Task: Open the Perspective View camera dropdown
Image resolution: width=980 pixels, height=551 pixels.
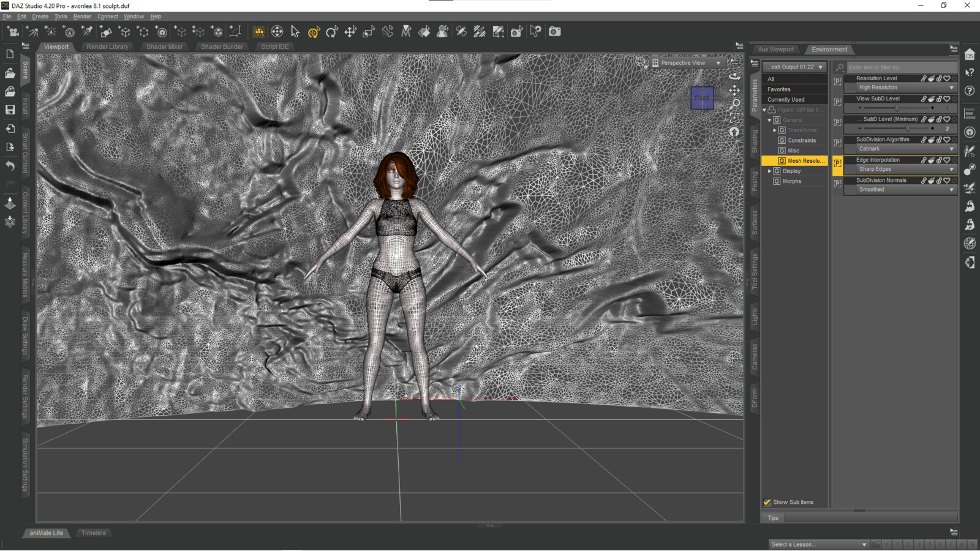Action: click(x=688, y=62)
